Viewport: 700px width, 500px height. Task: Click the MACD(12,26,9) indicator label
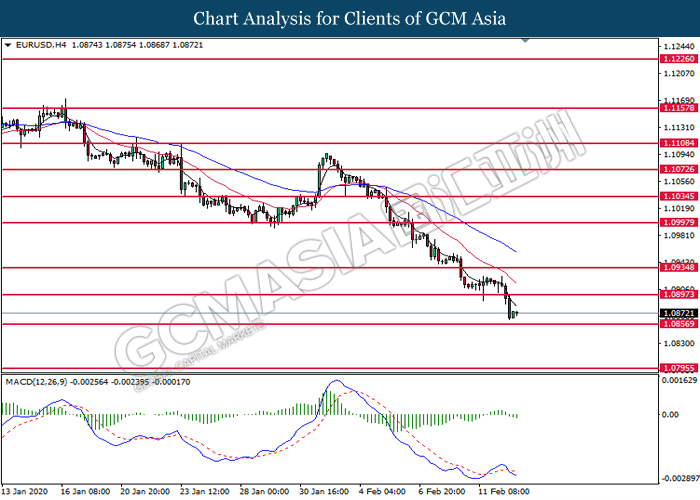36,382
